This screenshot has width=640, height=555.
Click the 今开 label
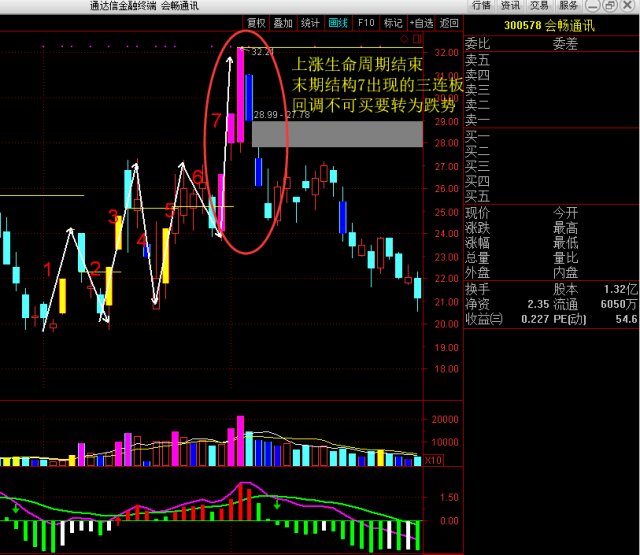[x=566, y=213]
